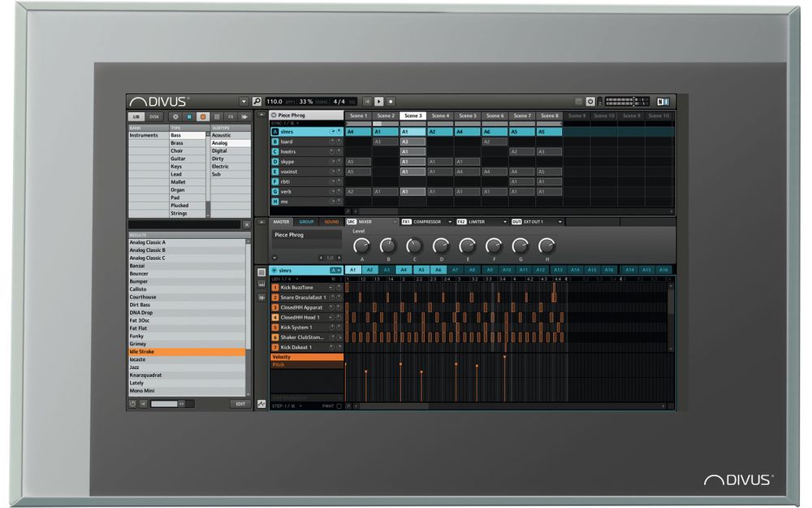Collapse the control area arrow beside MASTER

coord(261,222)
